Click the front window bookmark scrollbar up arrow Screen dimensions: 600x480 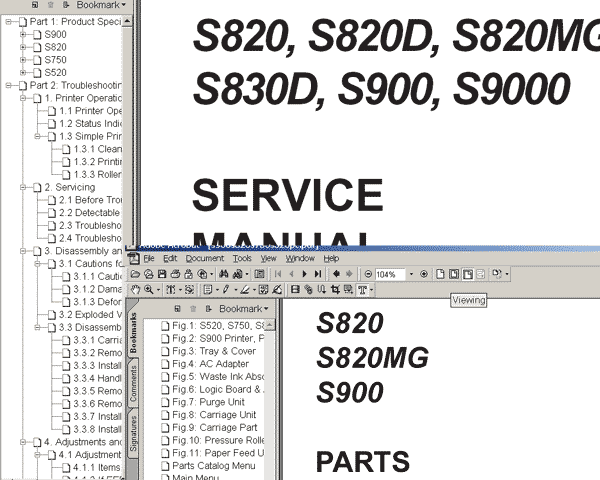click(x=270, y=325)
